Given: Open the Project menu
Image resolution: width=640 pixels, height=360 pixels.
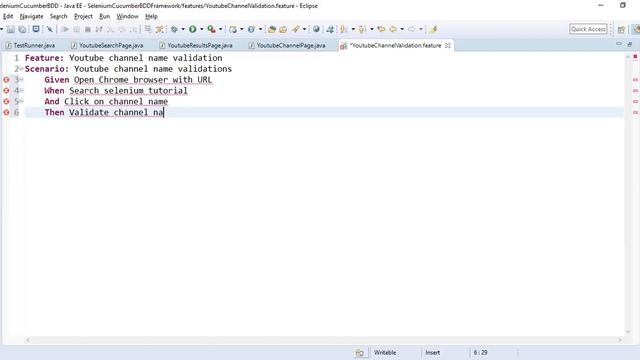Looking at the screenshot, I should coord(83,16).
